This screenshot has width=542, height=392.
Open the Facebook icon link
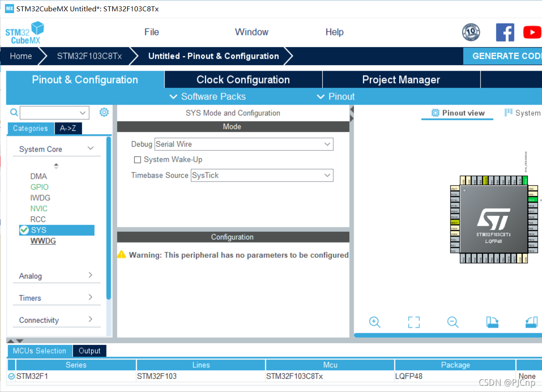505,33
